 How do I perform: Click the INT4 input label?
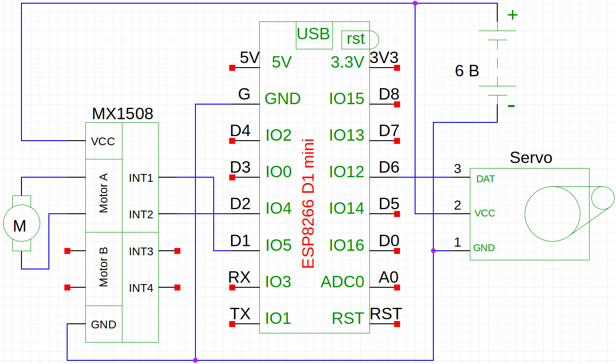pyautogui.click(x=141, y=288)
